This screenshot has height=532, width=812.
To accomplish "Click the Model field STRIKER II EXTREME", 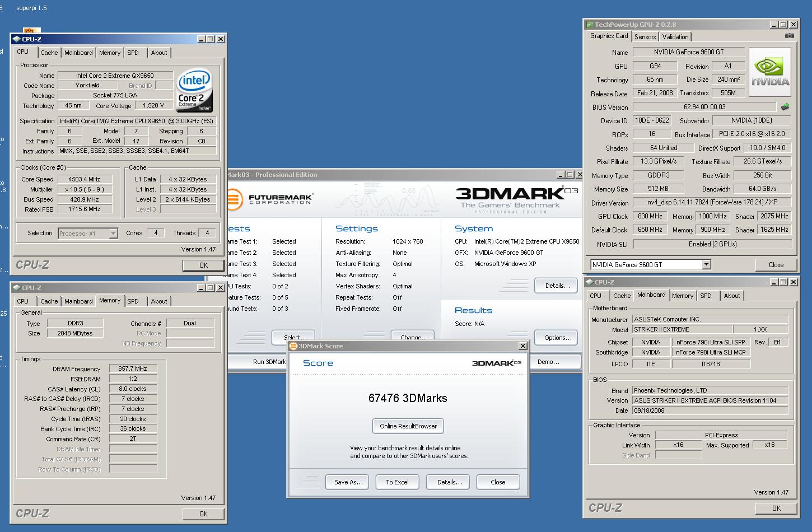I will point(682,329).
